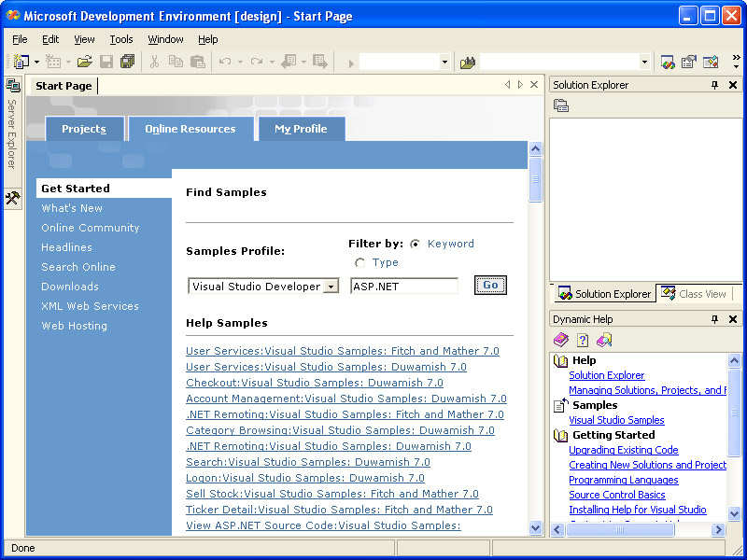The image size is (747, 560).
Task: Expand the Samples Profile dropdown
Action: [330, 287]
